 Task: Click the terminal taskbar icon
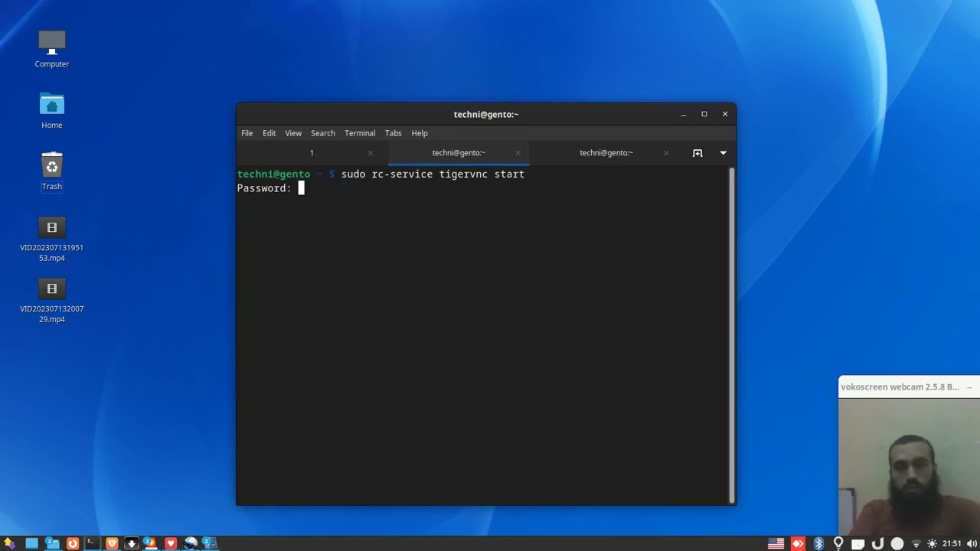coord(92,543)
